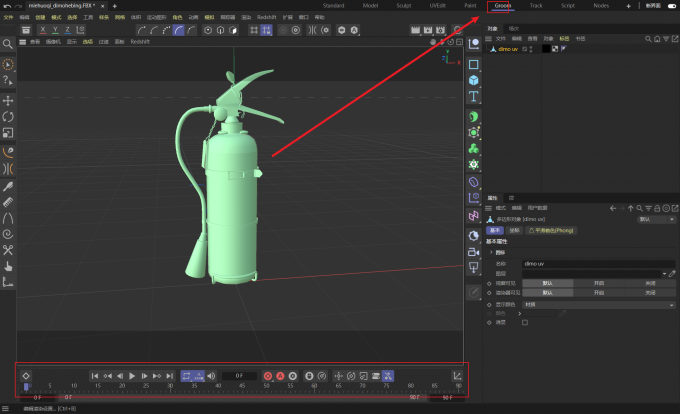Select miehuoqi_dimohebing.FBX document tab
The image size is (680, 414).
pyautogui.click(x=61, y=6)
